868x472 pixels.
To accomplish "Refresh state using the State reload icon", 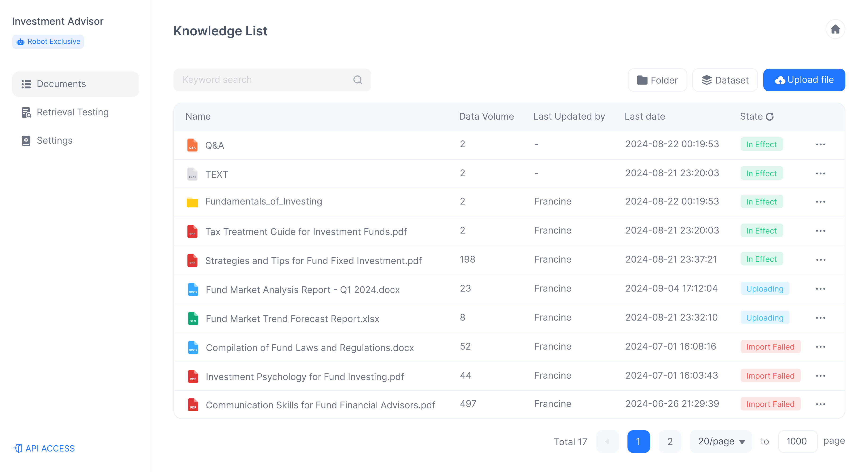I will click(x=770, y=117).
